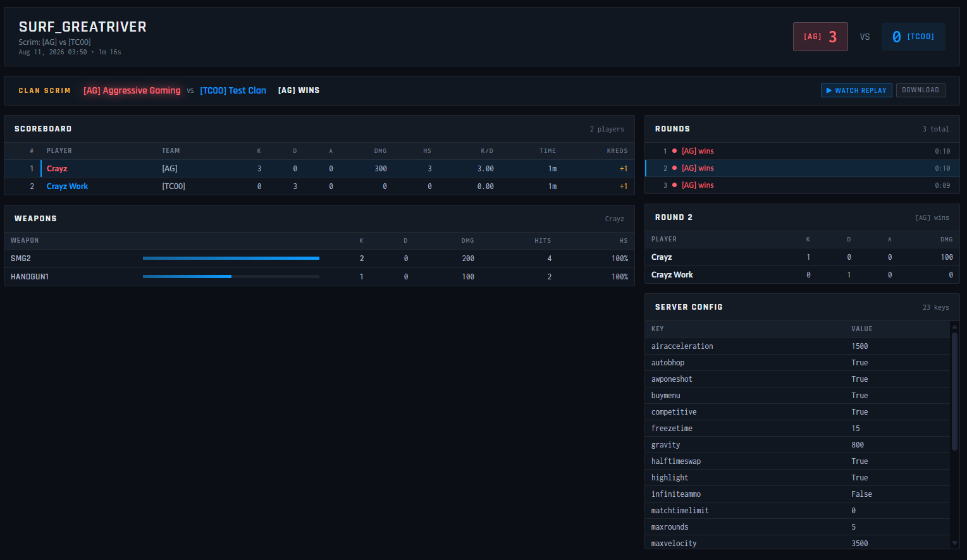Click the [AG] Aggressive Gaming clan name
This screenshot has height=560, width=967.
tap(132, 90)
